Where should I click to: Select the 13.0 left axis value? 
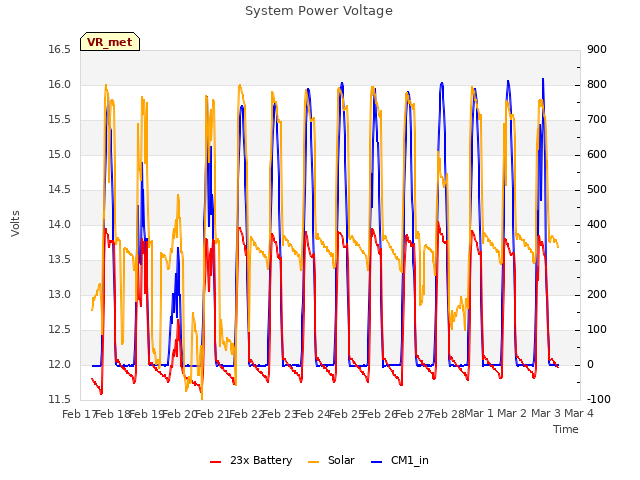60,295
